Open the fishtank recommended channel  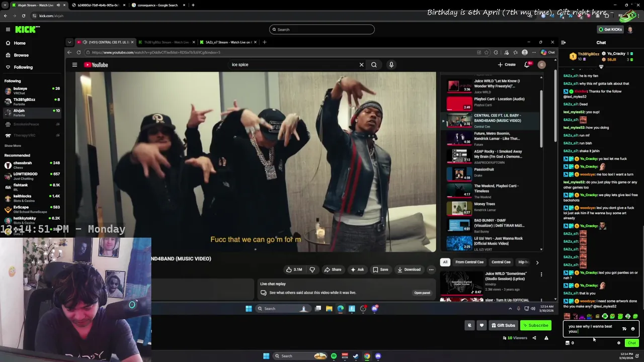31,188
